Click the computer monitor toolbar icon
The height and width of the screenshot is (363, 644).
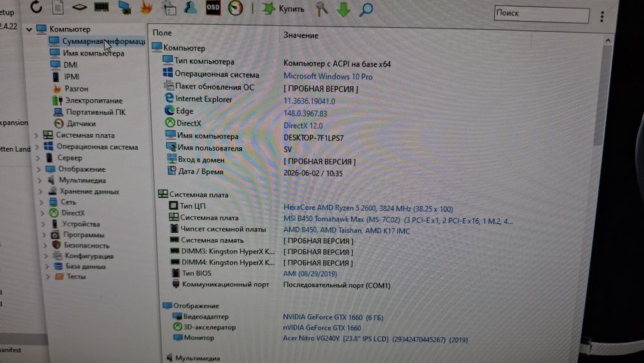[124, 7]
